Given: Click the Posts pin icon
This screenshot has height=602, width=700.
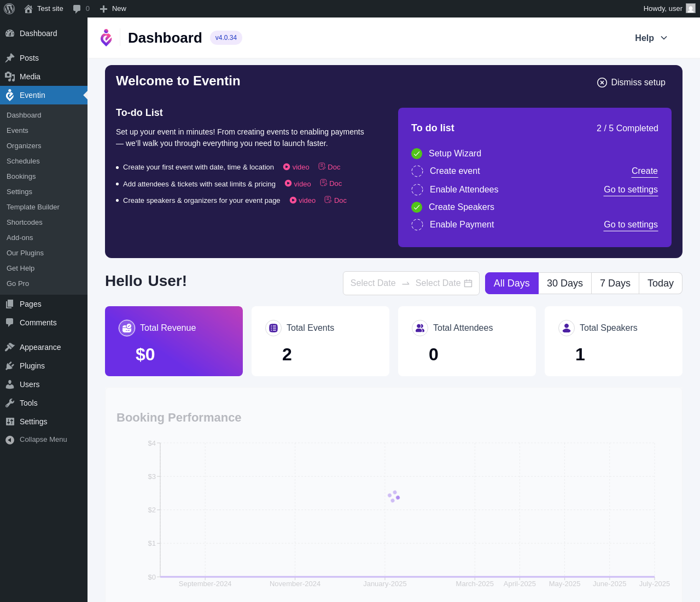Looking at the screenshot, I should (x=10, y=58).
